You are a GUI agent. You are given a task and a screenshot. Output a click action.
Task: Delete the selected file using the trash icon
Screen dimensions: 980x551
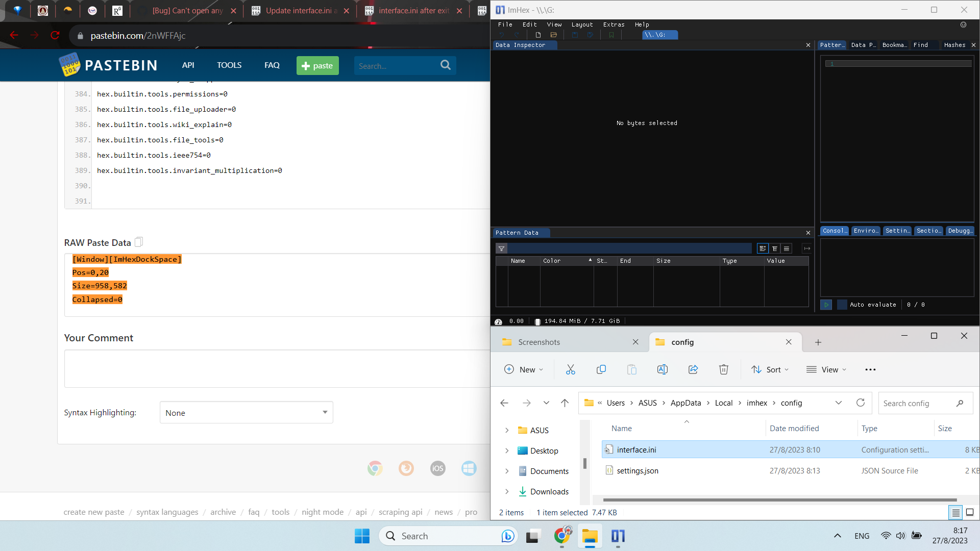(723, 369)
